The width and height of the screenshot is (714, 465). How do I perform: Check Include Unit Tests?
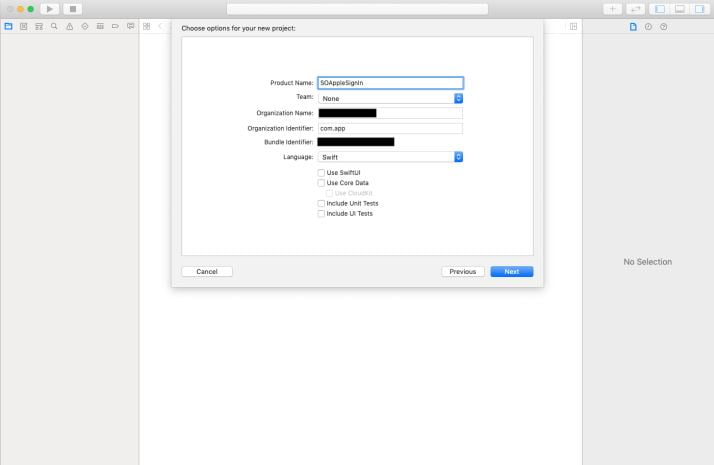point(321,203)
